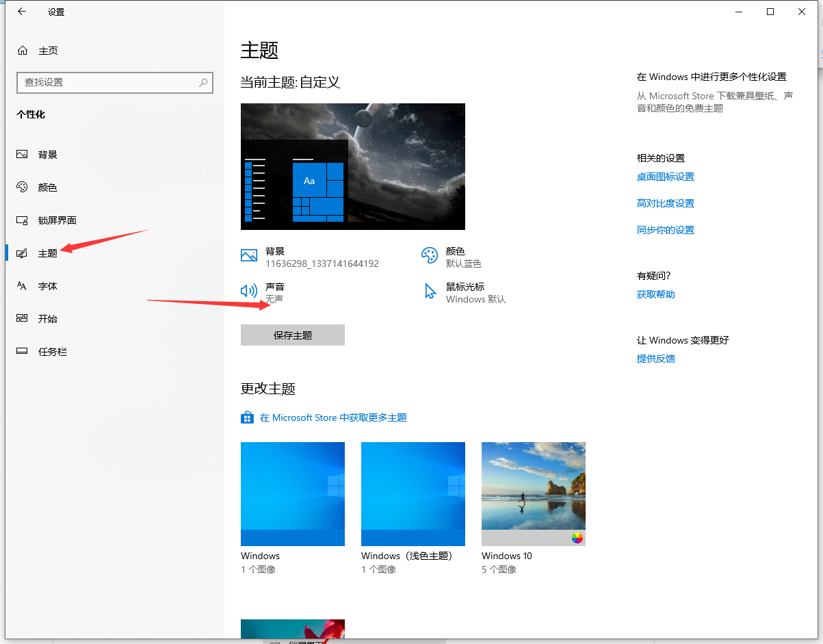Screen dimensions: 823x644
Task: Click the 默认蓝色 color value
Action: (464, 263)
